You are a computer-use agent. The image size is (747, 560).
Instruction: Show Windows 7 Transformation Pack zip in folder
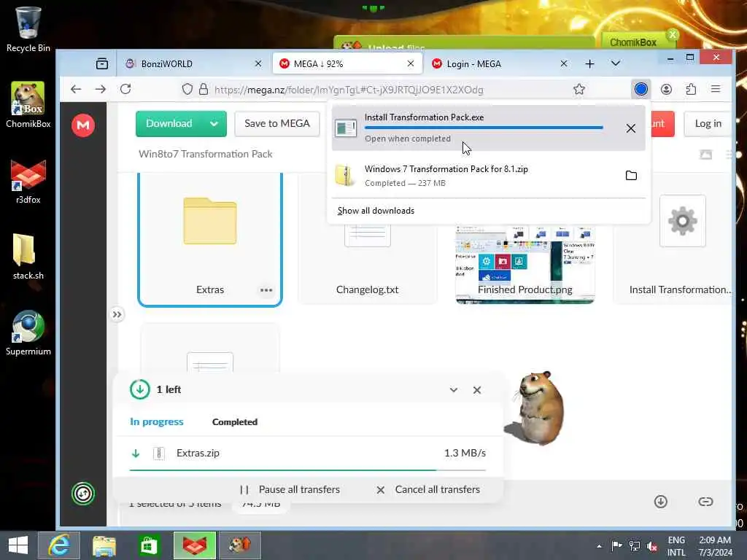click(x=631, y=175)
